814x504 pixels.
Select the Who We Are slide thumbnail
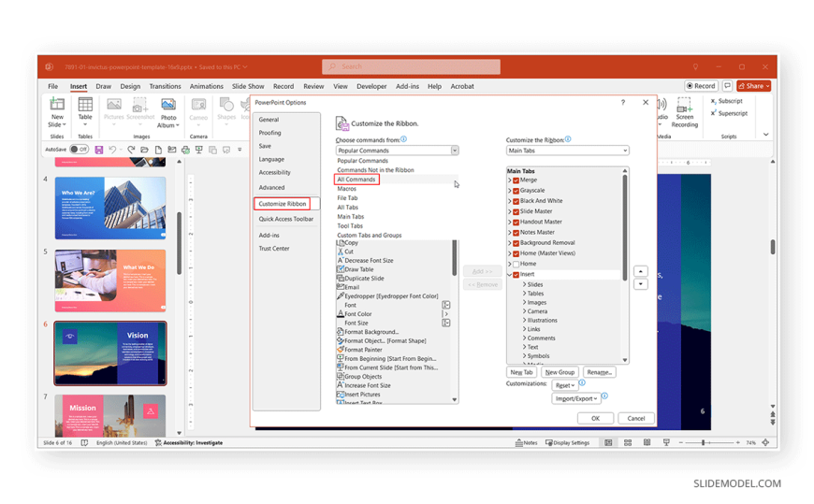click(x=110, y=209)
